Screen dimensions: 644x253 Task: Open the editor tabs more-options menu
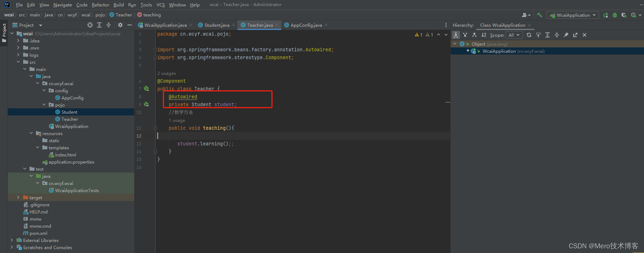(x=446, y=25)
